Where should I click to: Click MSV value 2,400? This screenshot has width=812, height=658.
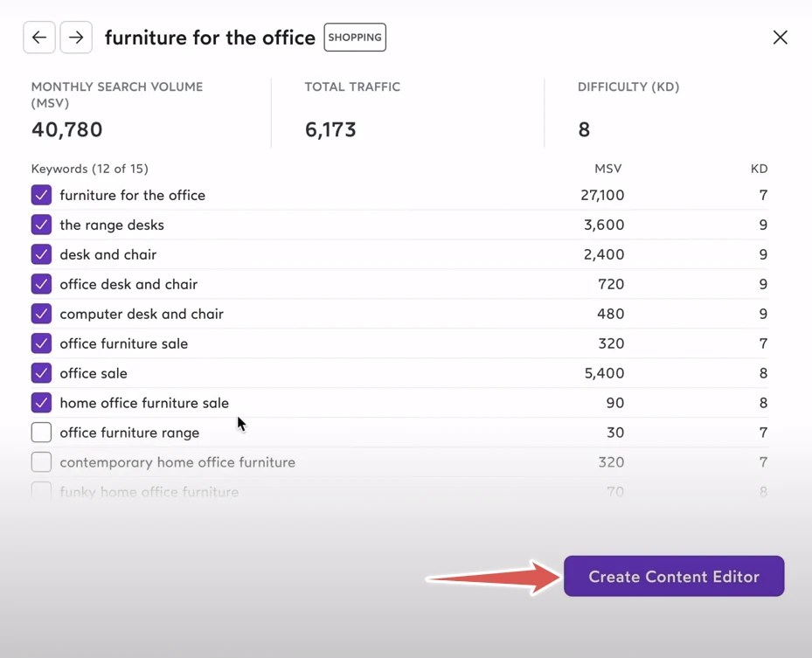pyautogui.click(x=604, y=254)
